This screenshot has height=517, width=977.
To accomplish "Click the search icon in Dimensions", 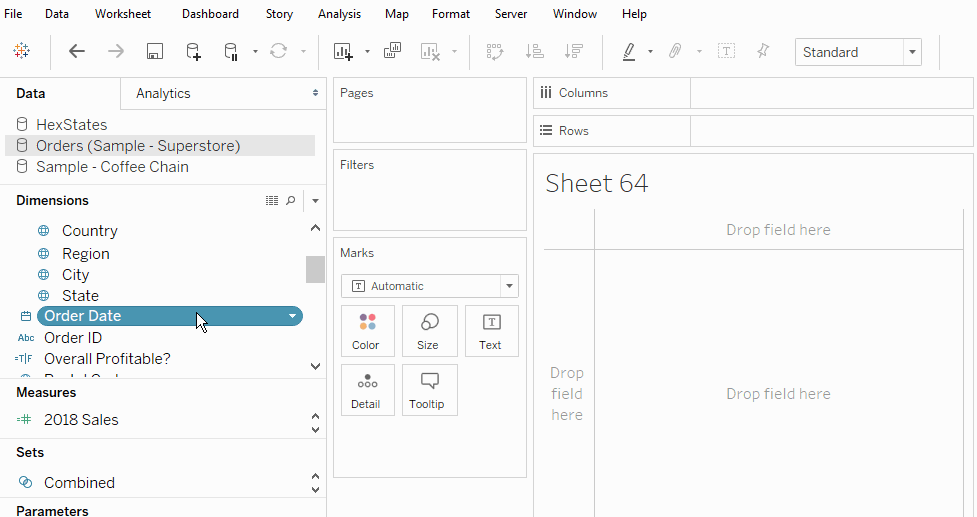I will (x=291, y=200).
